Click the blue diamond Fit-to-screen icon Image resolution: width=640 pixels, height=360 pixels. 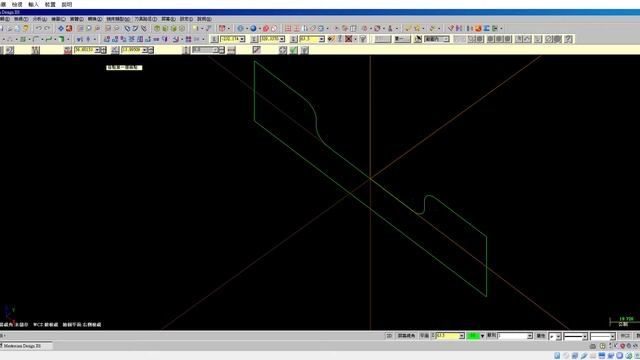pyautogui.click(x=61, y=28)
